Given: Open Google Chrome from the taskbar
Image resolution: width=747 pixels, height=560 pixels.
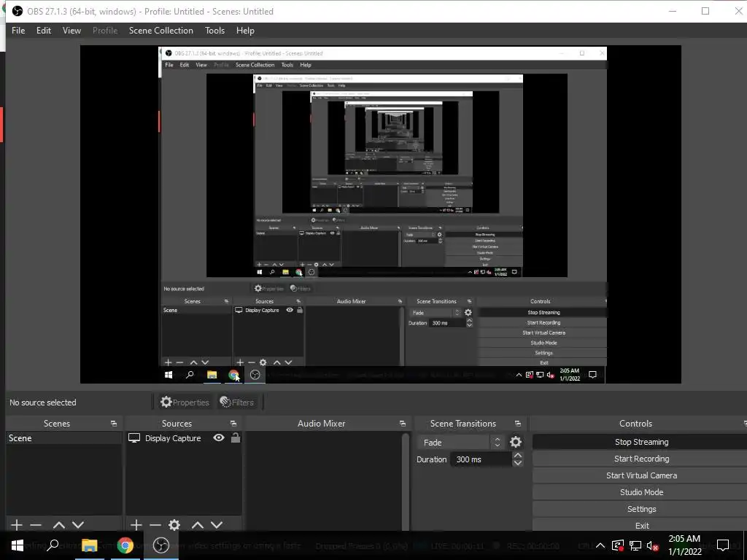Looking at the screenshot, I should point(125,545).
